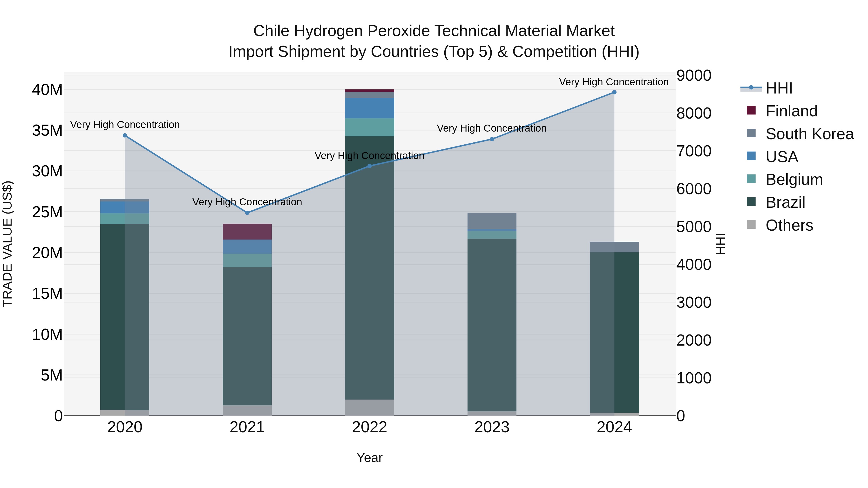Toggle the USA series in legend
868x488 pixels.
pos(772,157)
